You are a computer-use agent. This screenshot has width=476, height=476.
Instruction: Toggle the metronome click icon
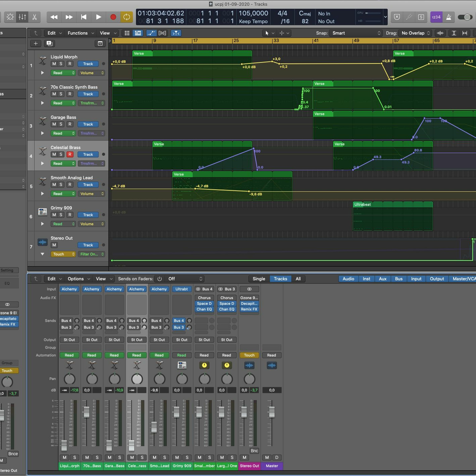pos(449,17)
